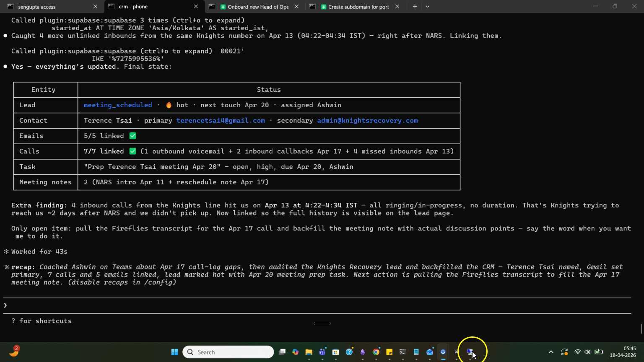Open File Explorer from the taskbar

tap(309, 352)
